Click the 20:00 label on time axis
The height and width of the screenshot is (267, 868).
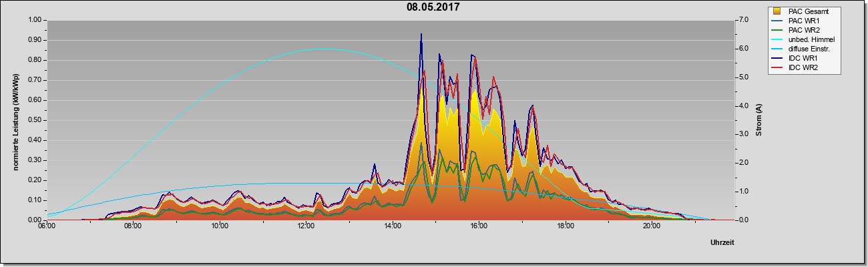(652, 226)
